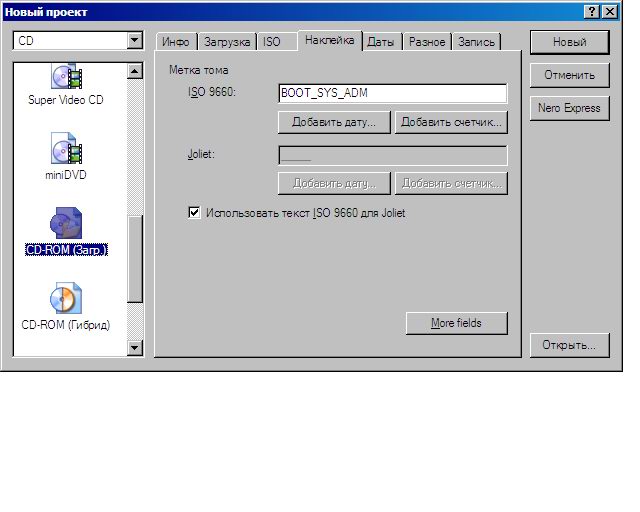The height and width of the screenshot is (512, 640).
Task: Select the CD-ROM (Загр.) boot disc icon
Action: pyautogui.click(x=66, y=225)
